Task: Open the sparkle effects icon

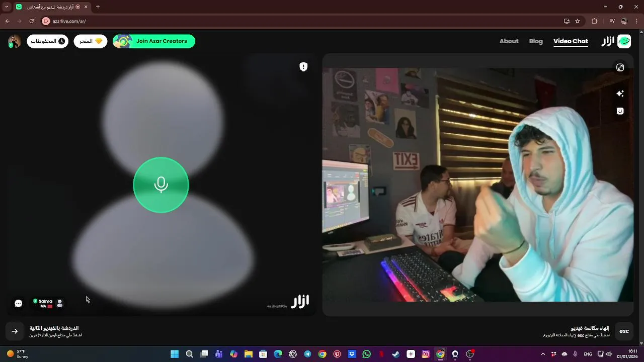Action: click(620, 94)
